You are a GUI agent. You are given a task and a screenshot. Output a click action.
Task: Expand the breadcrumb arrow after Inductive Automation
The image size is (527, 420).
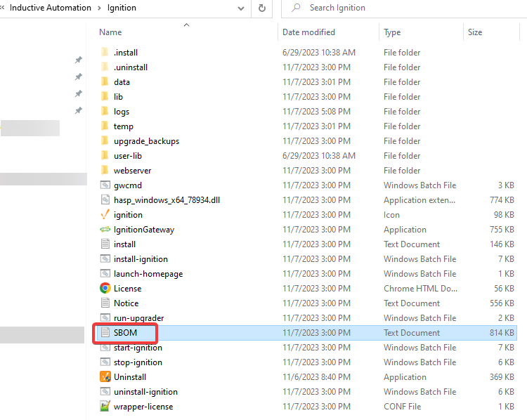tap(99, 8)
